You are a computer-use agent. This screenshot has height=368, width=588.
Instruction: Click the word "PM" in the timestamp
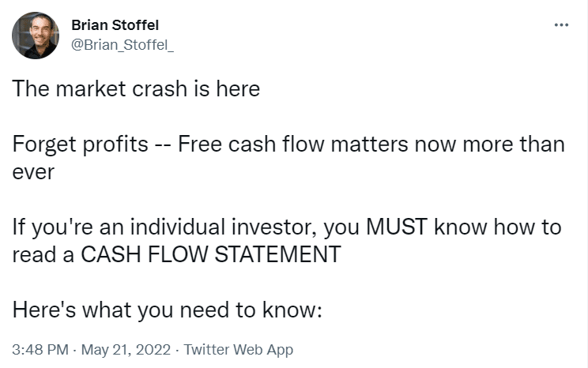click(x=56, y=349)
